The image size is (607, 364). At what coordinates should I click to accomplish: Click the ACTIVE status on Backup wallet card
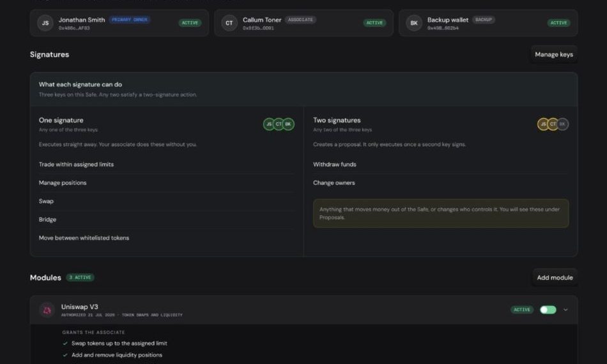point(558,23)
